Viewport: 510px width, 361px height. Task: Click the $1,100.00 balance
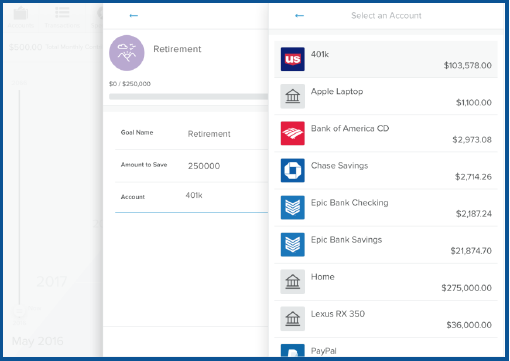pyautogui.click(x=474, y=102)
